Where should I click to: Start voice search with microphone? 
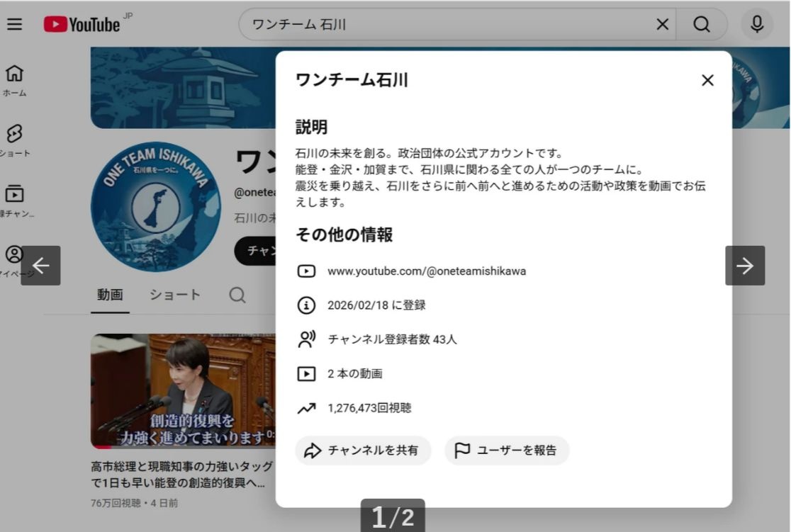coord(757,24)
